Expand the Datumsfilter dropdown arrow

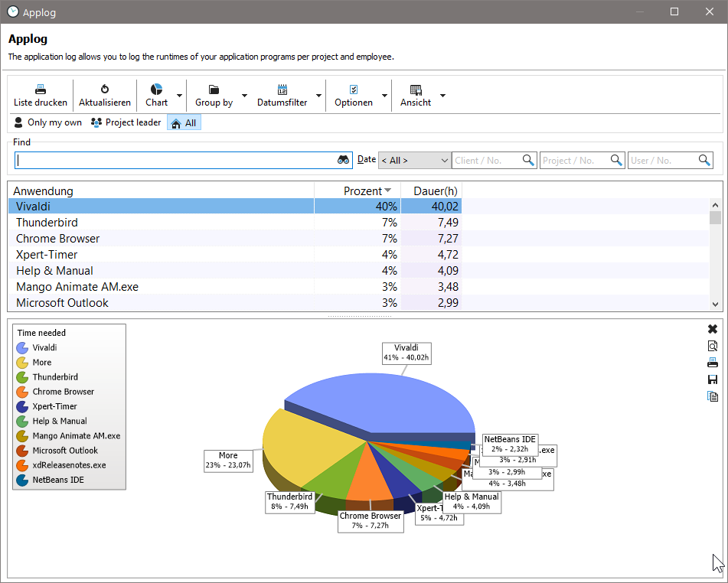(318, 95)
